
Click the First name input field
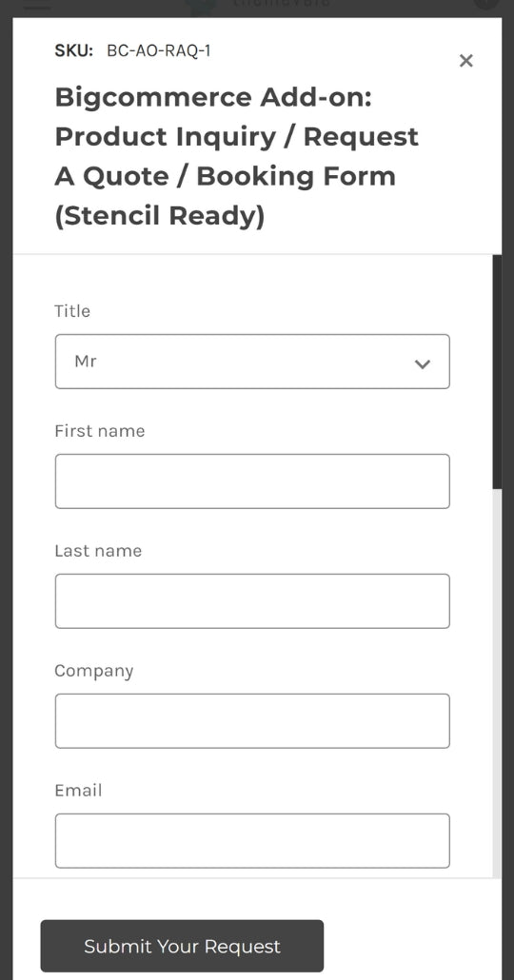252,481
